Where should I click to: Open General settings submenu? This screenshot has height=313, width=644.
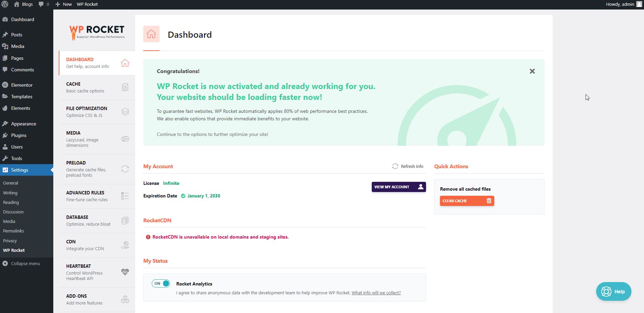(x=11, y=183)
